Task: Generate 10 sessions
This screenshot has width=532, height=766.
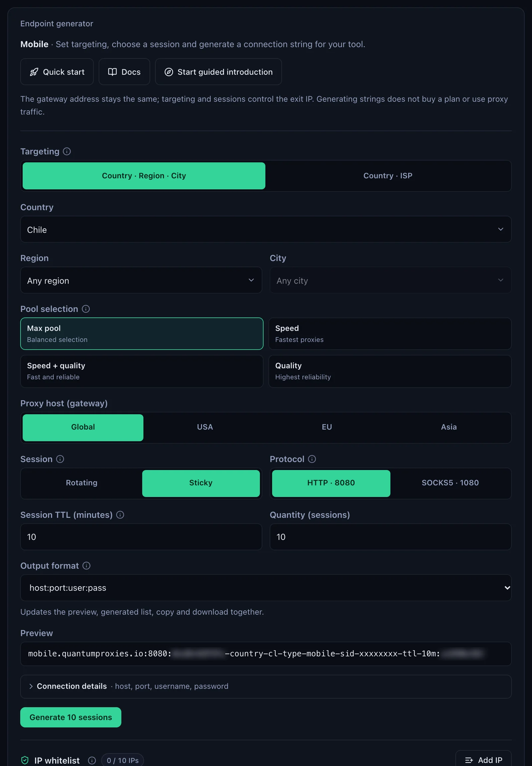Action: click(x=71, y=717)
